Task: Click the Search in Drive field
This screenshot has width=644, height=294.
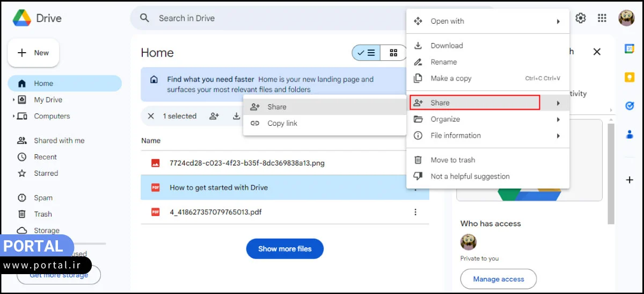Action: click(268, 18)
